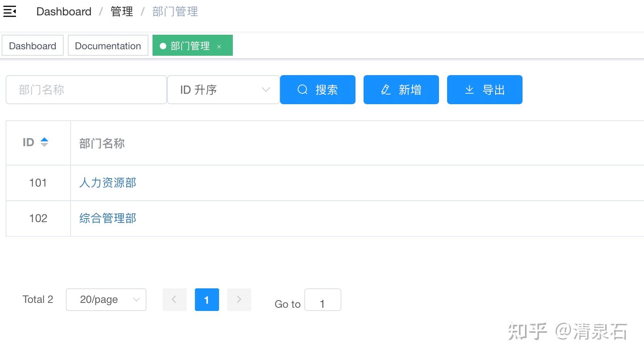Switch to the Documentation tab
This screenshot has width=644, height=357.
tap(108, 46)
